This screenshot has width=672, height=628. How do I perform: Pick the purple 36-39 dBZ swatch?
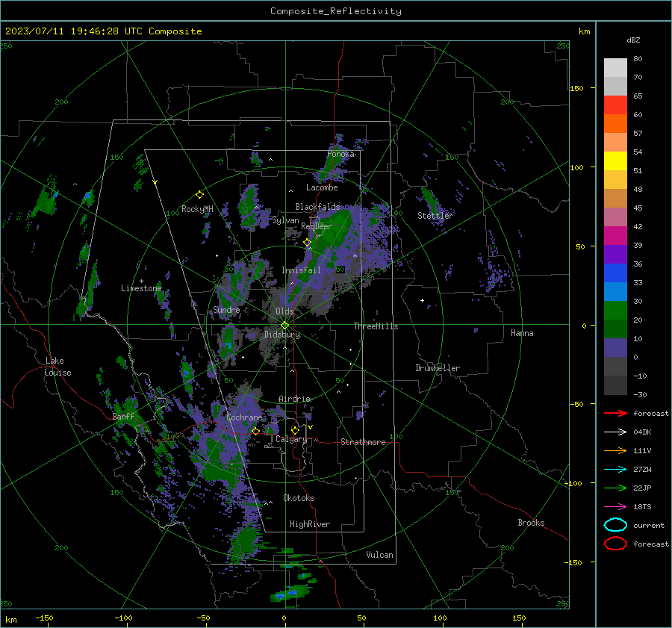(615, 254)
